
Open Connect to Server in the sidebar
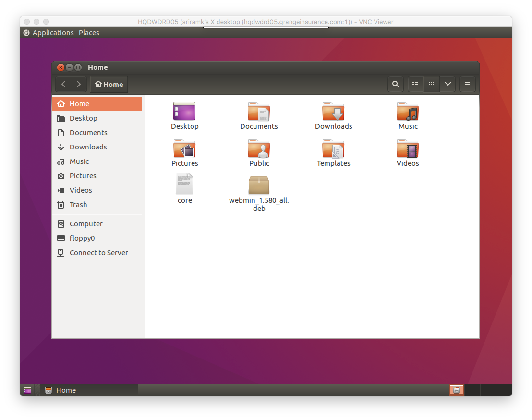(98, 252)
